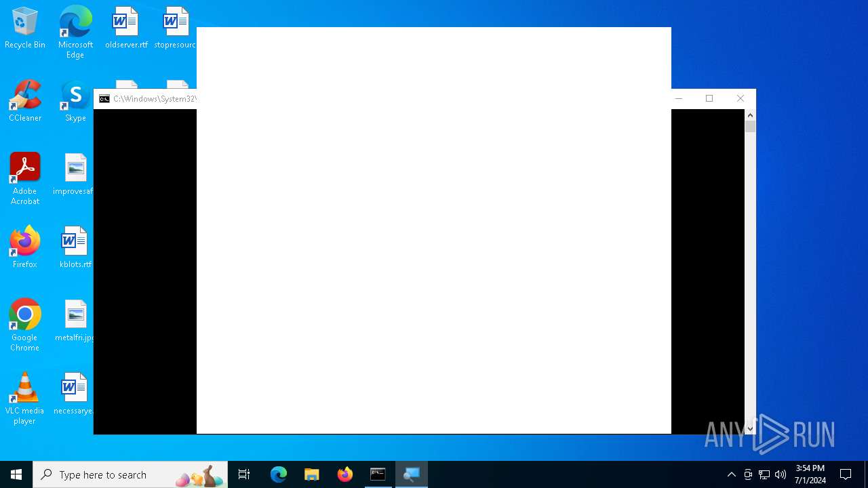Open the Recycle Bin desktop icon
The height and width of the screenshot is (488, 868).
(25, 28)
